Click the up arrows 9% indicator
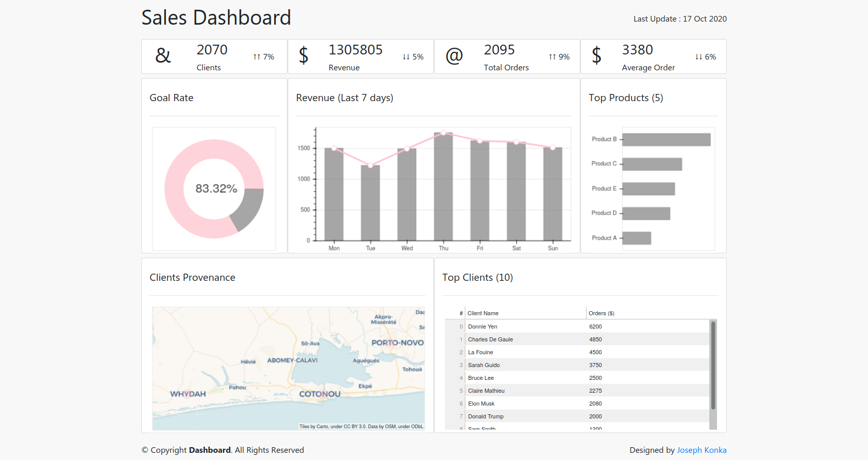 [559, 57]
